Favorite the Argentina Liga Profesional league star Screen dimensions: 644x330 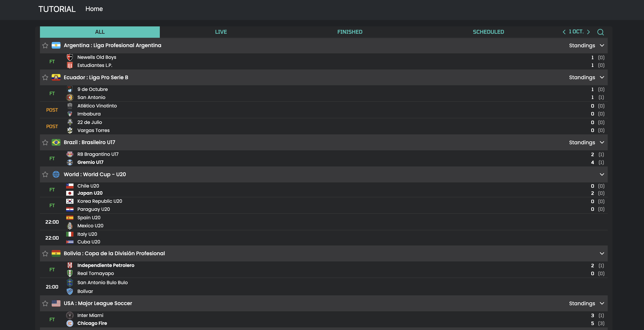coord(45,45)
